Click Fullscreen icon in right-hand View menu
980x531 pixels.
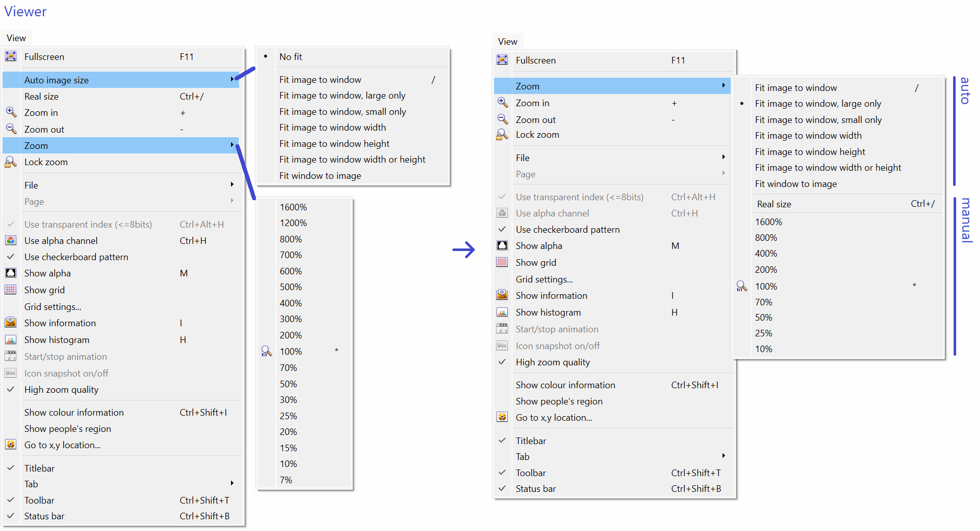point(502,60)
